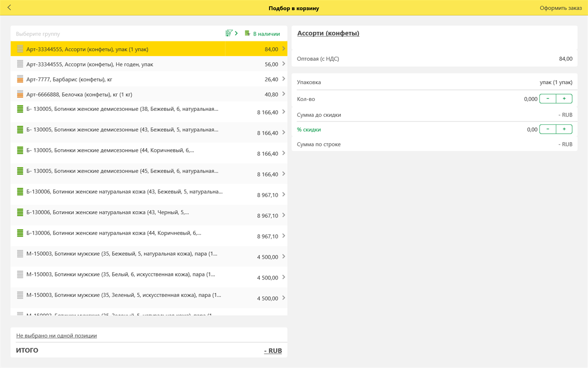Click the green stock icon of the first Б-130005 row
The image size is (588, 368).
pyautogui.click(x=19, y=109)
